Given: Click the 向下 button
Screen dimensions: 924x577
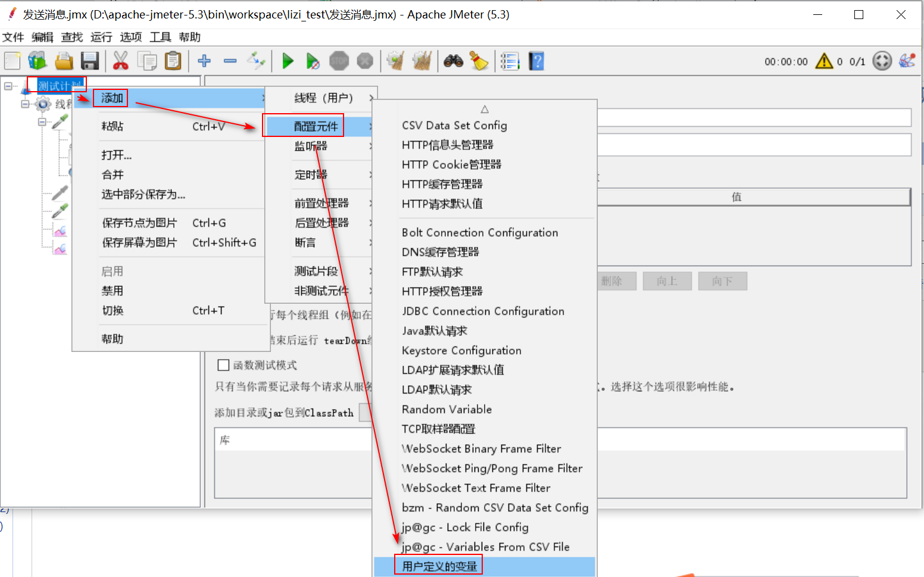Looking at the screenshot, I should click(722, 281).
